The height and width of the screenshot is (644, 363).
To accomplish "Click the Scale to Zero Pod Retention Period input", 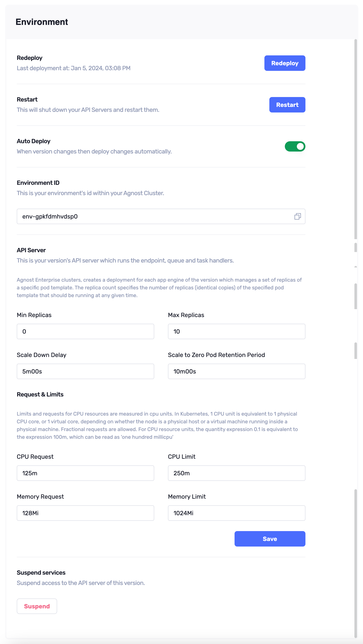I will (x=236, y=371).
